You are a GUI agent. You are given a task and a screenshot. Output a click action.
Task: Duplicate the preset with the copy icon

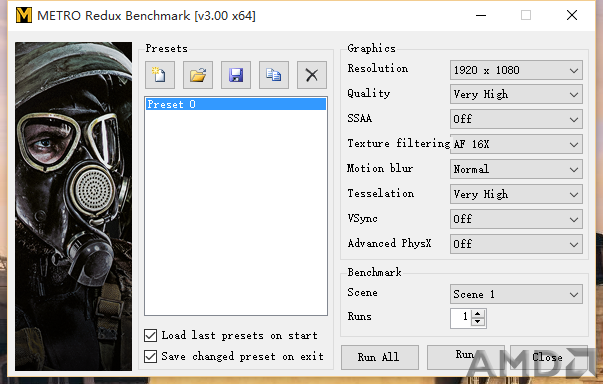click(274, 75)
